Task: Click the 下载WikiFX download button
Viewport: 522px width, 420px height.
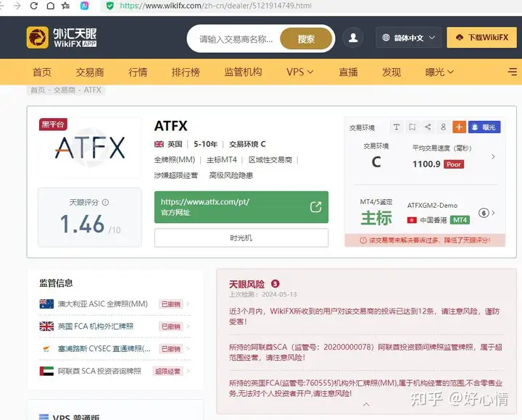Action: point(481,37)
